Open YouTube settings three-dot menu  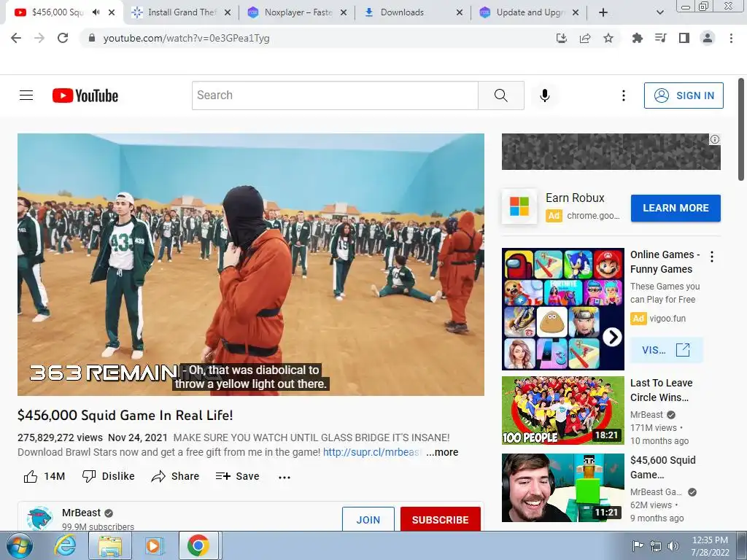pyautogui.click(x=623, y=96)
